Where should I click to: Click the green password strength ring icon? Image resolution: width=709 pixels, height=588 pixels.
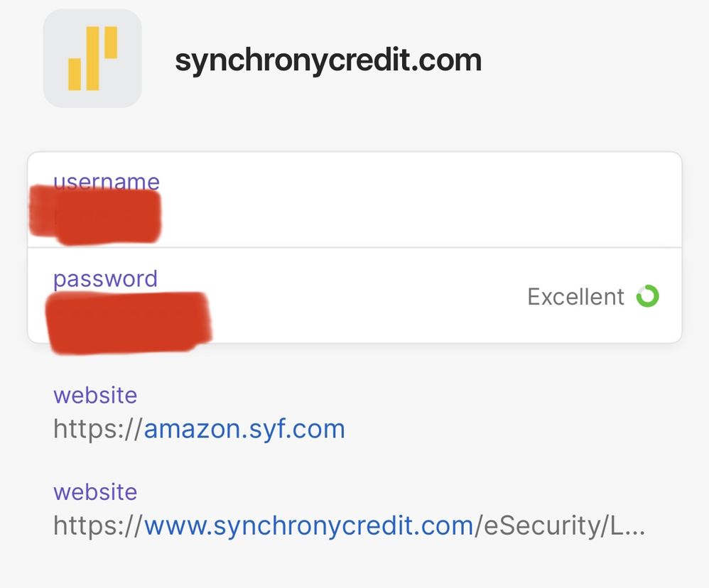[647, 296]
